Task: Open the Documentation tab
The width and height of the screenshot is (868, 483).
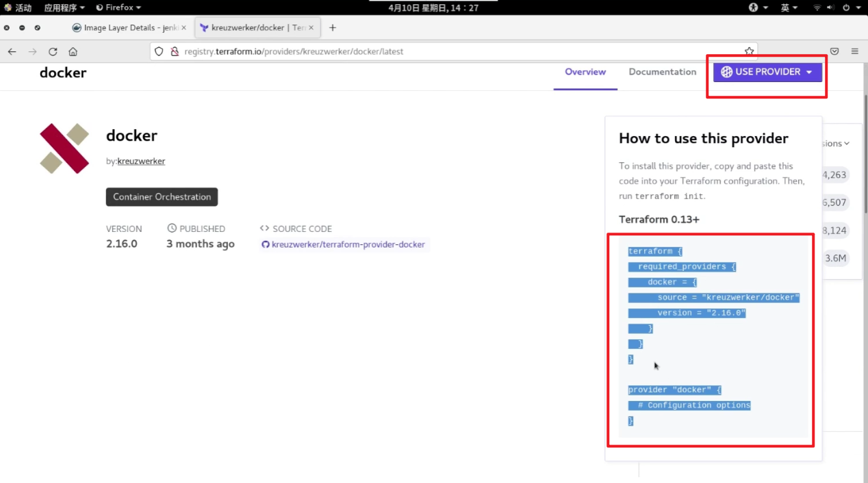Action: pos(663,72)
